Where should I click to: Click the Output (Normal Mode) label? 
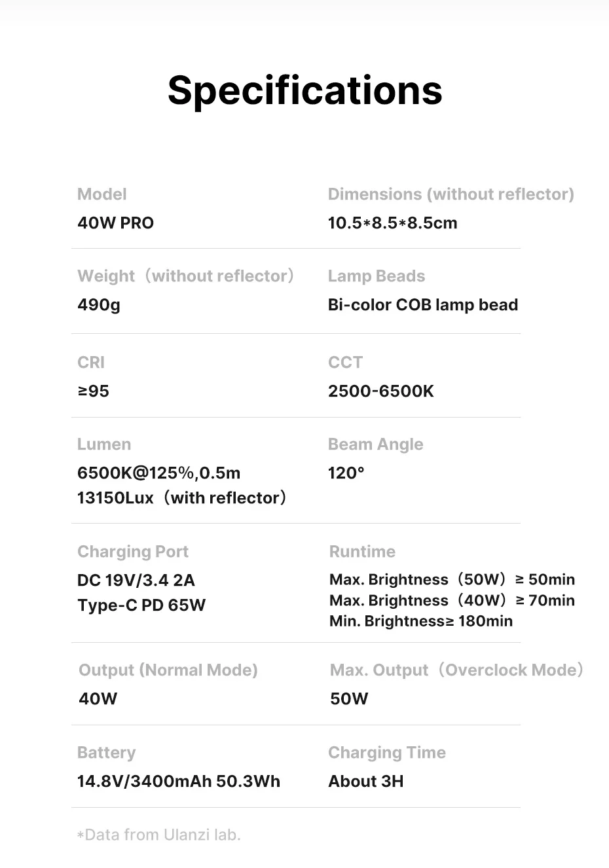click(x=168, y=670)
